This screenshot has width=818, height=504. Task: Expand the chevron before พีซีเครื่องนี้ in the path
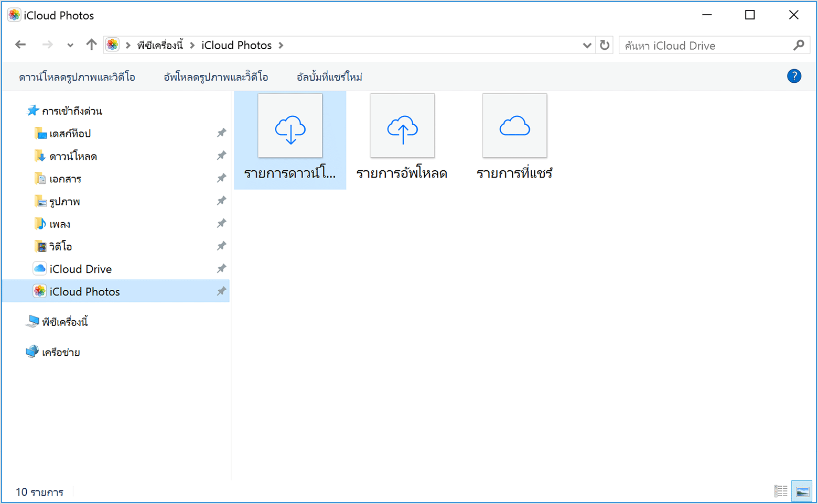click(x=128, y=46)
